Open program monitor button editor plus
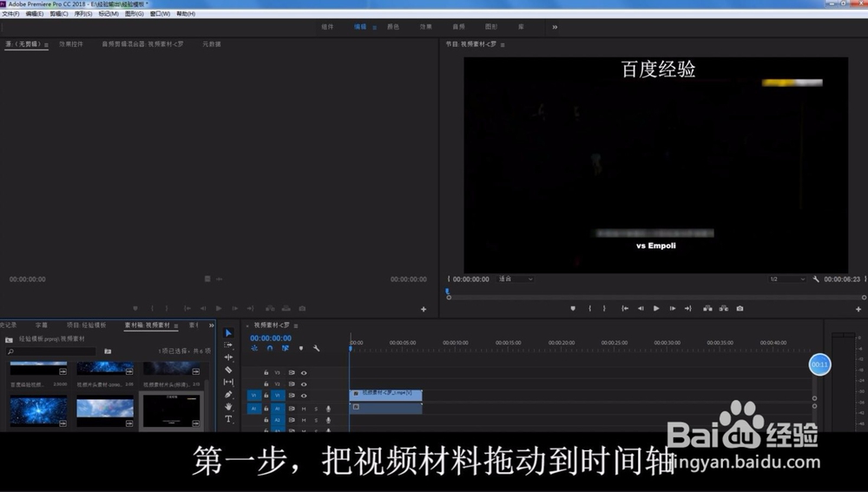The image size is (868, 492). point(858,310)
